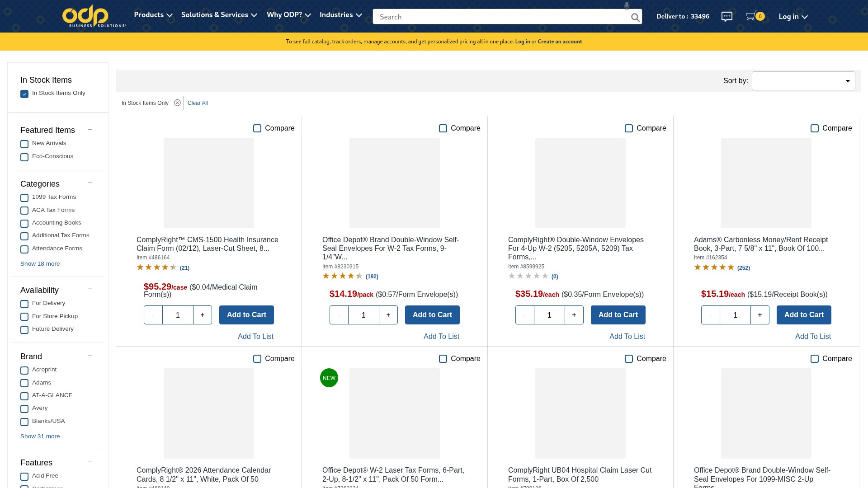The image size is (868, 488).
Task: Expand Show 18 more categories
Action: tap(40, 264)
